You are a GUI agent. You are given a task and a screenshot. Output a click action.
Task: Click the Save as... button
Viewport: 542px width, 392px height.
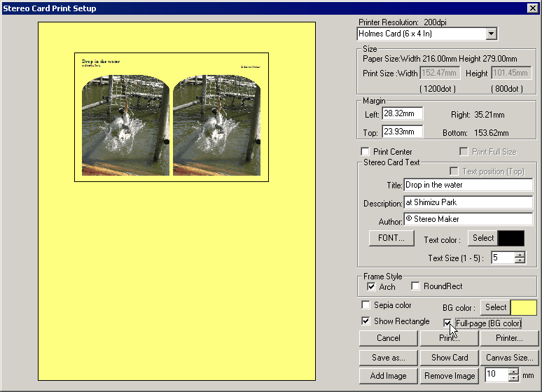click(x=388, y=357)
